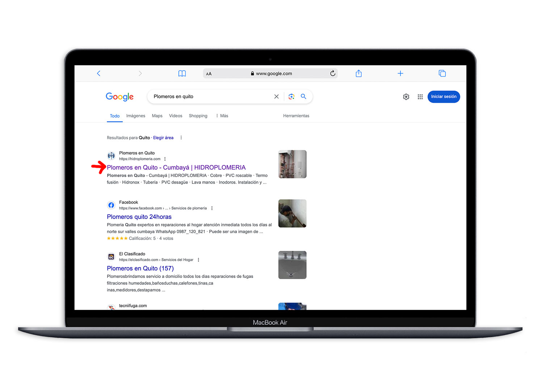This screenshot has width=543, height=392.
Task: Expand the Más tab options
Action: [x=222, y=116]
